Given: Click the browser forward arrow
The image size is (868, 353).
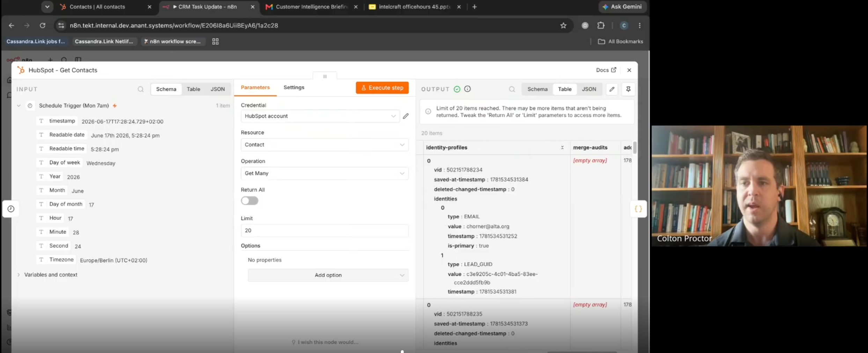Looking at the screenshot, I should (x=27, y=25).
